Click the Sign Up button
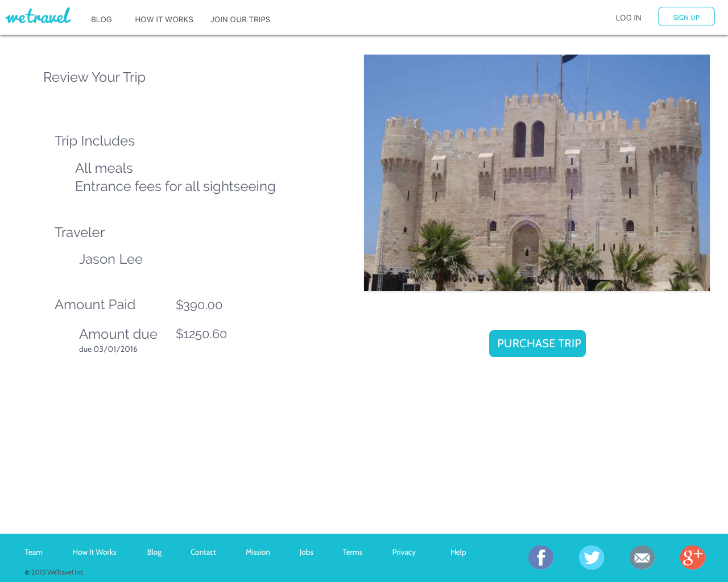This screenshot has height=582, width=728. click(x=686, y=16)
